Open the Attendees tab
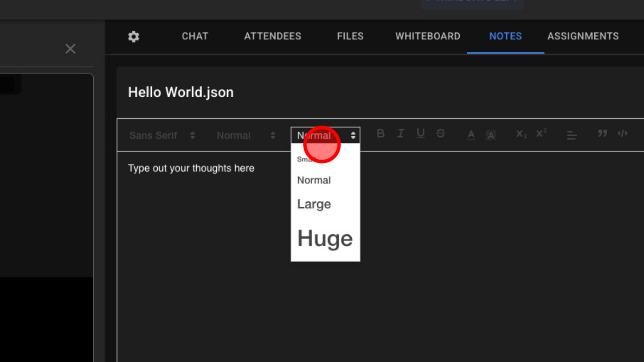Image resolution: width=644 pixels, height=362 pixels. pyautogui.click(x=273, y=36)
